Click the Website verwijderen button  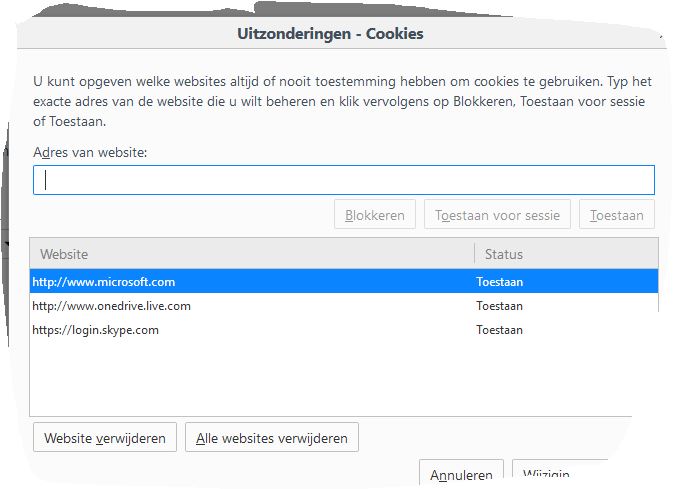[x=105, y=437]
